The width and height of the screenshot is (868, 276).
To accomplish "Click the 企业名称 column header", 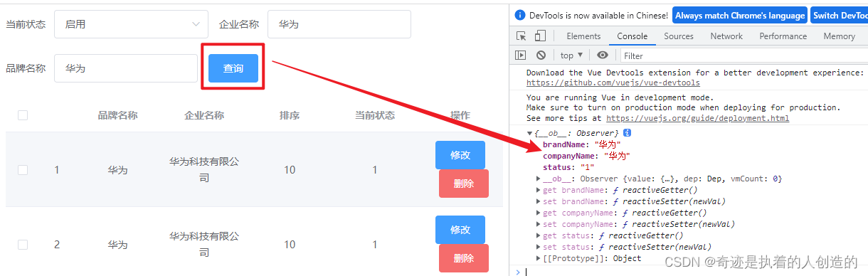I will [x=204, y=115].
